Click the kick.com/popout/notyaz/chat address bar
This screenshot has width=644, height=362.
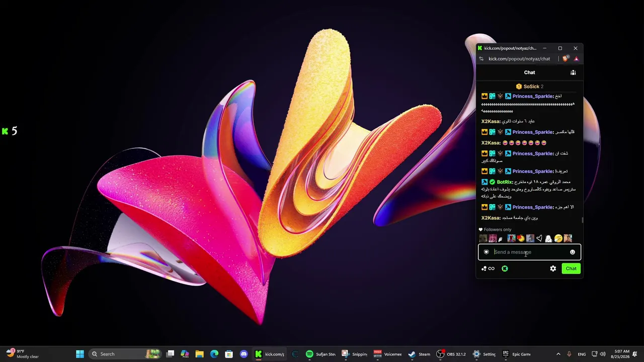(x=519, y=59)
